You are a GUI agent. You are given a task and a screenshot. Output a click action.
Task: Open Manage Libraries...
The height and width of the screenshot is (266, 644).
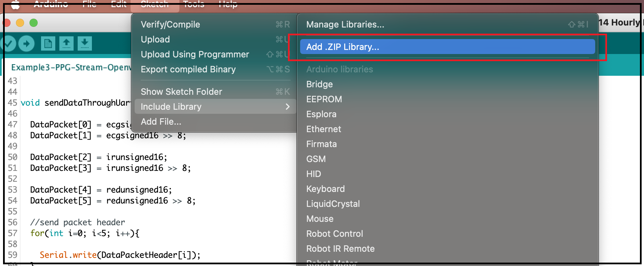coord(448,24)
